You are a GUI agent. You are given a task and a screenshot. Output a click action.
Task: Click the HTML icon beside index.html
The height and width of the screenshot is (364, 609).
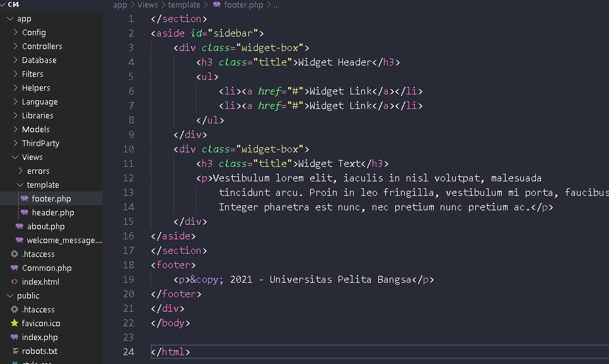click(14, 282)
